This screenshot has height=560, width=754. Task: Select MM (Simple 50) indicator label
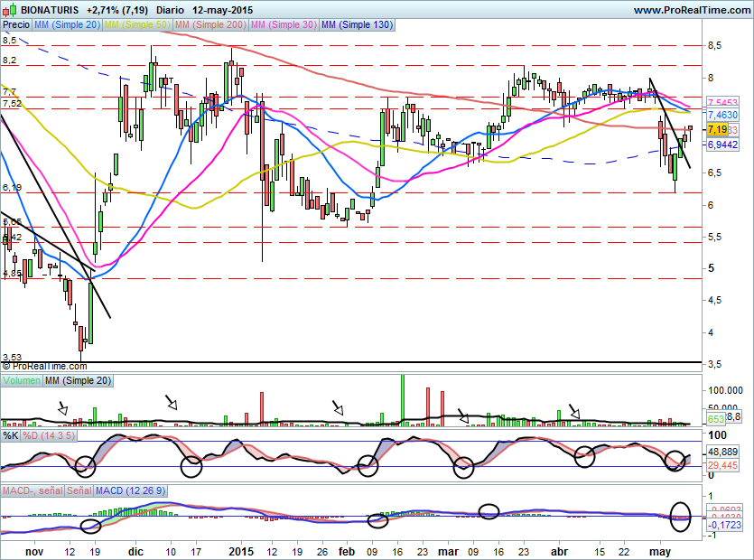coord(137,25)
